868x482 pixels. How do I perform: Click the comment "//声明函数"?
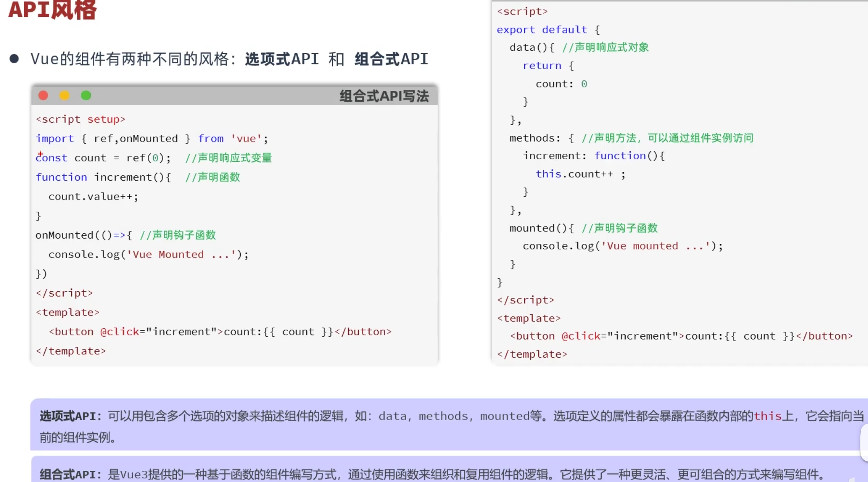click(213, 177)
